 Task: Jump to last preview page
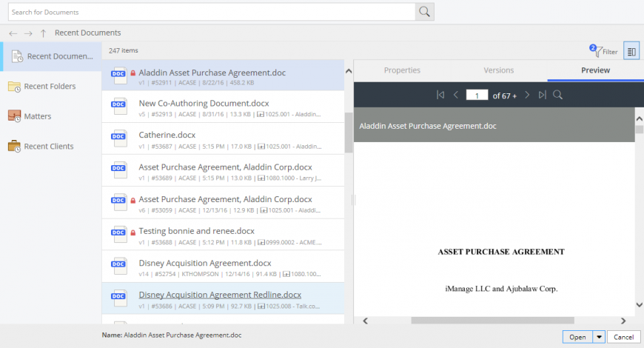coord(542,95)
